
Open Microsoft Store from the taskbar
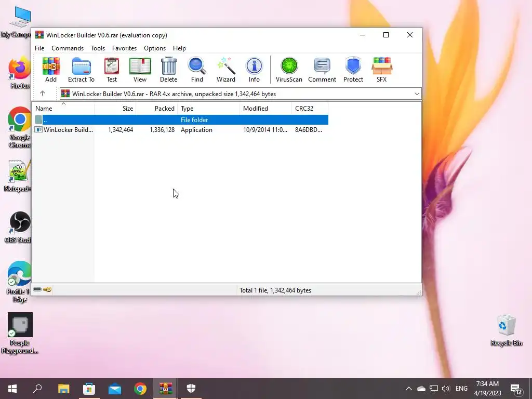point(89,389)
